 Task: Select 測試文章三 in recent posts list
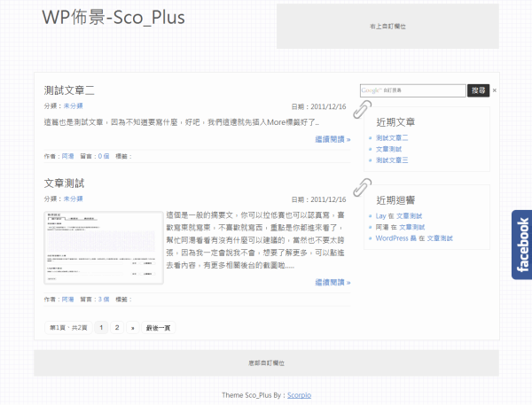pyautogui.click(x=392, y=160)
